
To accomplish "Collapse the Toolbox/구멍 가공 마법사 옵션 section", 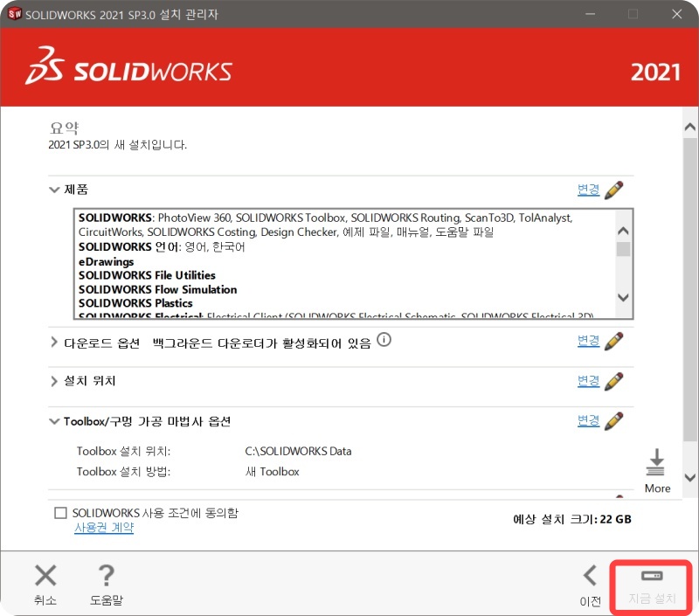I will coord(54,421).
